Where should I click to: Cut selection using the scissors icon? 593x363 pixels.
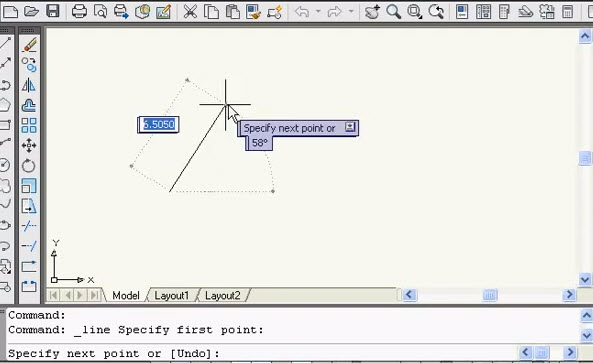(x=190, y=11)
